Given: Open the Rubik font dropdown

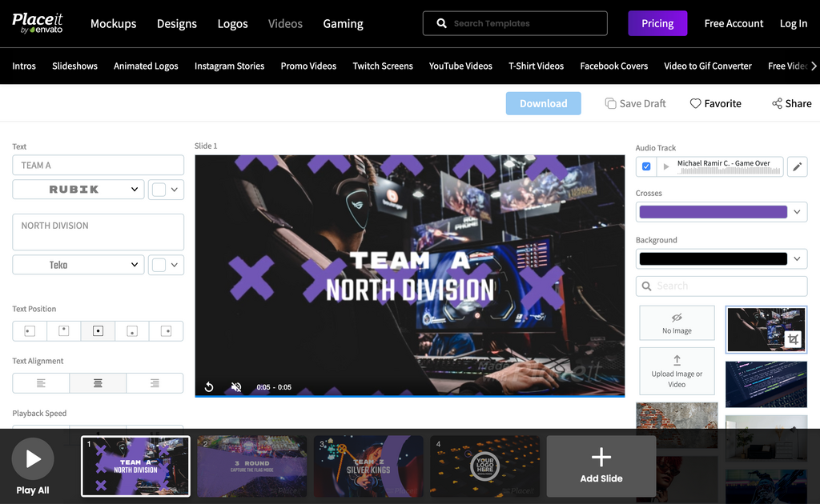Looking at the screenshot, I should coord(78,190).
